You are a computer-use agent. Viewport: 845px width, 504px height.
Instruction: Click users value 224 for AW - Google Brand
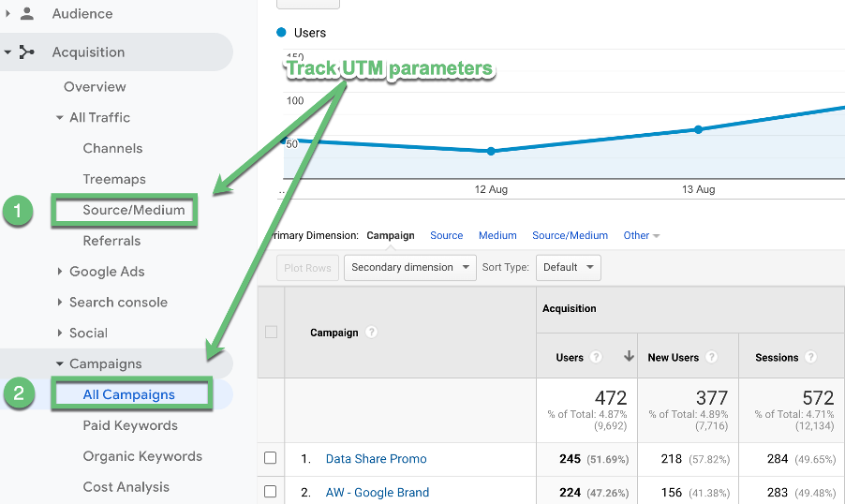(570, 492)
